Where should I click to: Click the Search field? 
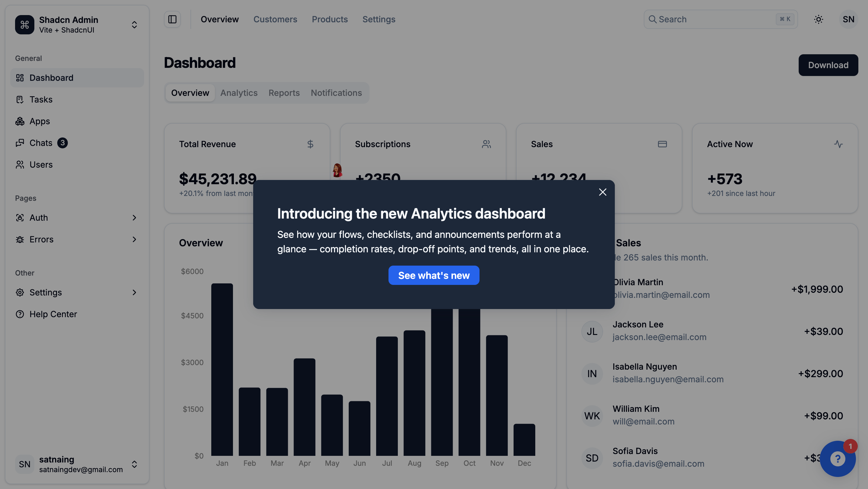pyautogui.click(x=720, y=19)
